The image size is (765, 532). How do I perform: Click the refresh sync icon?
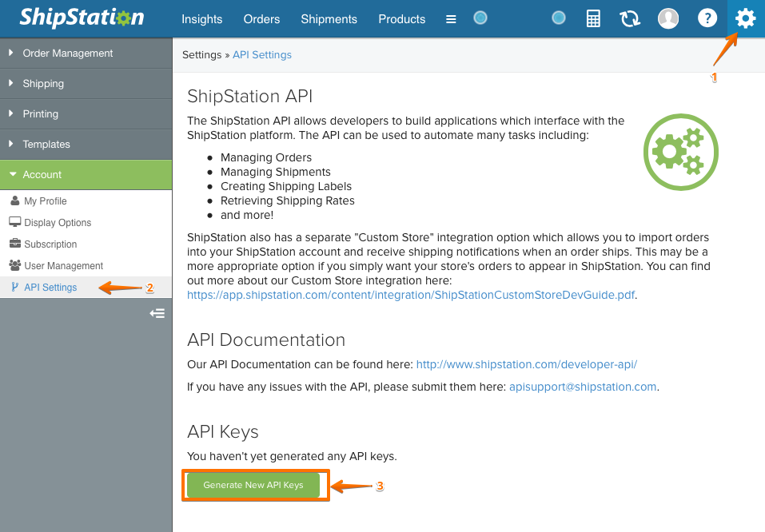pyautogui.click(x=629, y=18)
